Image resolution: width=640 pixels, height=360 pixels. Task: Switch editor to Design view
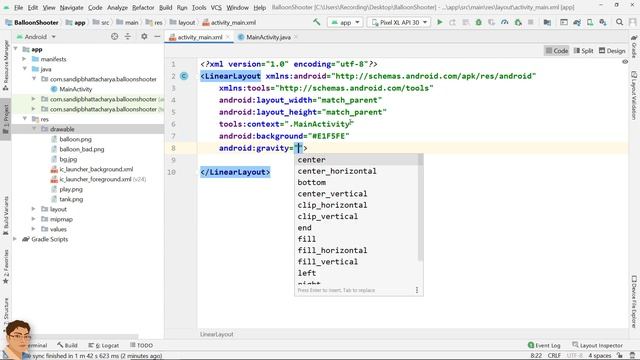pos(612,51)
